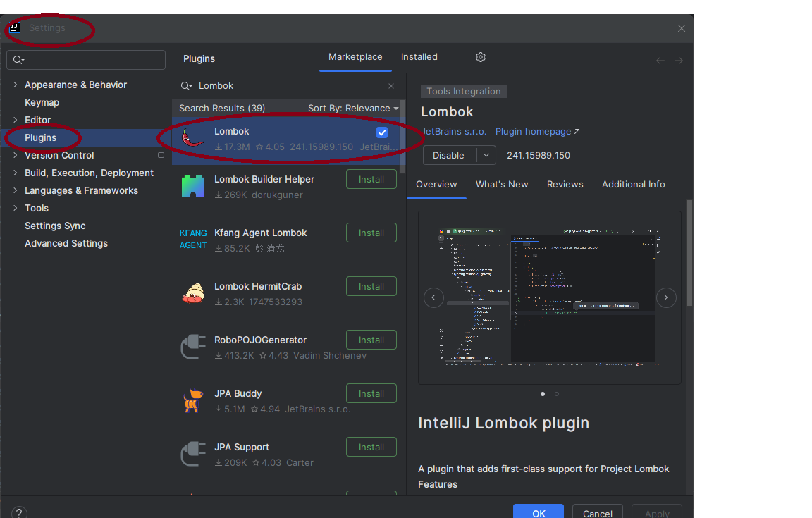Switch to the Marketplace tab
The width and height of the screenshot is (812, 518).
pos(355,57)
